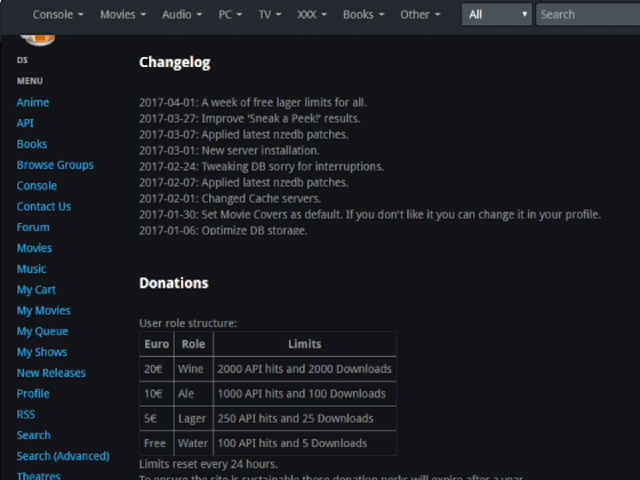Select the 250 API hits limits cell
This screenshot has height=480, width=640.
pos(305,419)
